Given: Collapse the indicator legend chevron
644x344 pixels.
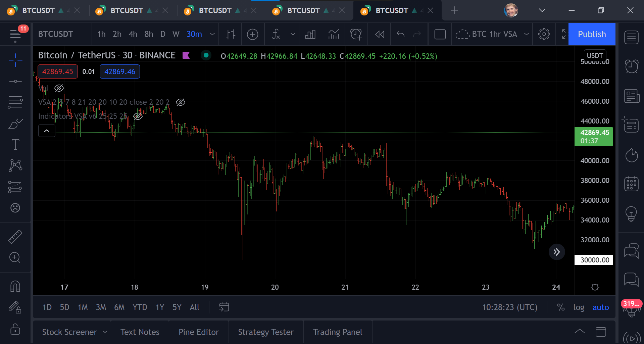Looking at the screenshot, I should pos(47,131).
